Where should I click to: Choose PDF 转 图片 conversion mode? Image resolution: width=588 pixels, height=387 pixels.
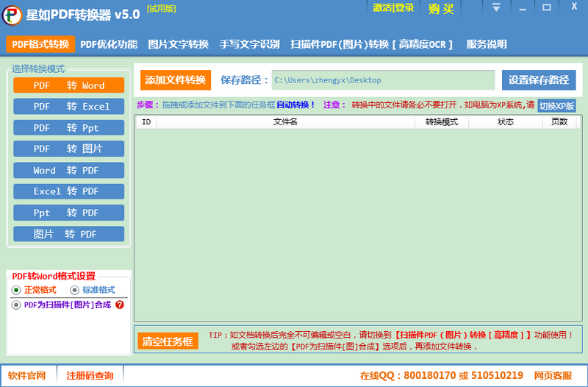pyautogui.click(x=68, y=149)
